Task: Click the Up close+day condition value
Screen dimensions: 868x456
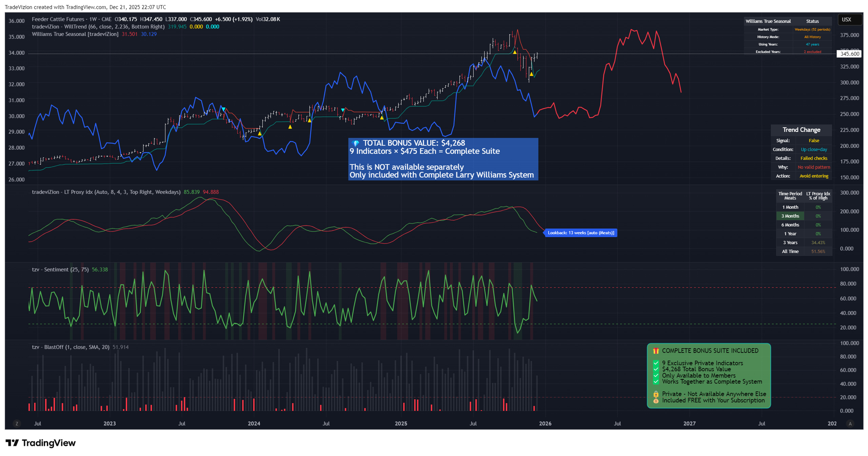Action: coord(814,149)
